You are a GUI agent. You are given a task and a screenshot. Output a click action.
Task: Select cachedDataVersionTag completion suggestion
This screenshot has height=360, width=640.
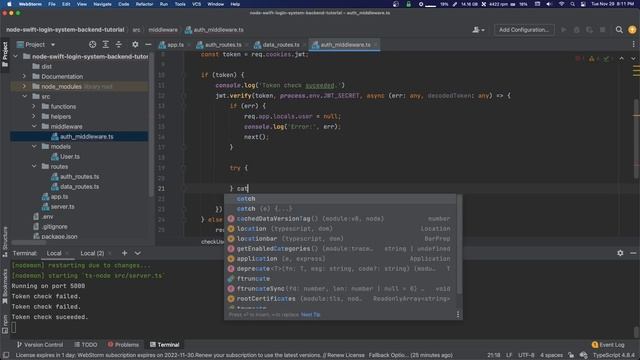pos(340,219)
